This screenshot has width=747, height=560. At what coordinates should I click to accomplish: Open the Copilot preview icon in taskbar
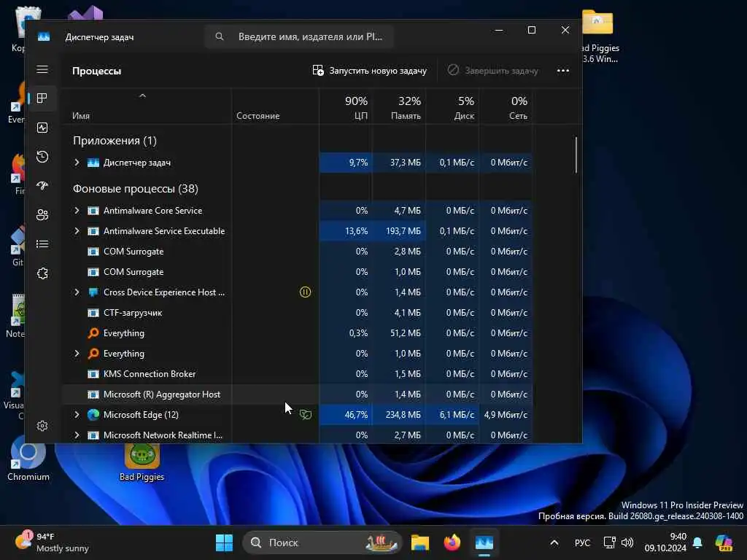tap(724, 542)
